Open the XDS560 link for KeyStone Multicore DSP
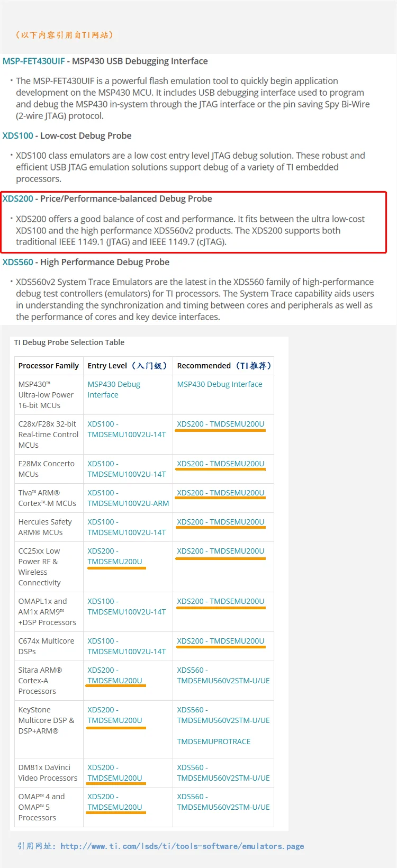Screen dimensions: 397x868 223,715
